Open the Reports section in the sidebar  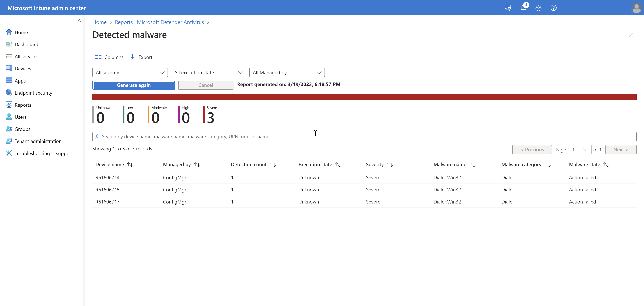click(x=23, y=105)
